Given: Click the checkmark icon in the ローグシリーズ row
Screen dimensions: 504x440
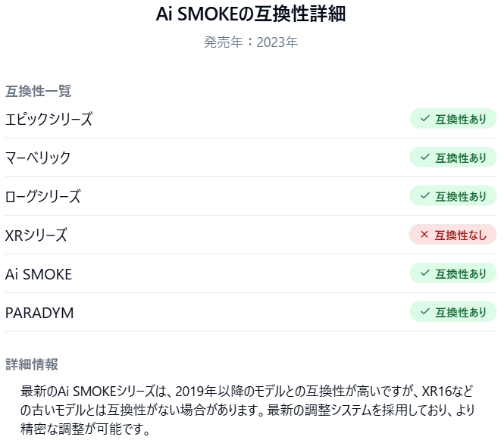Looking at the screenshot, I should [425, 196].
